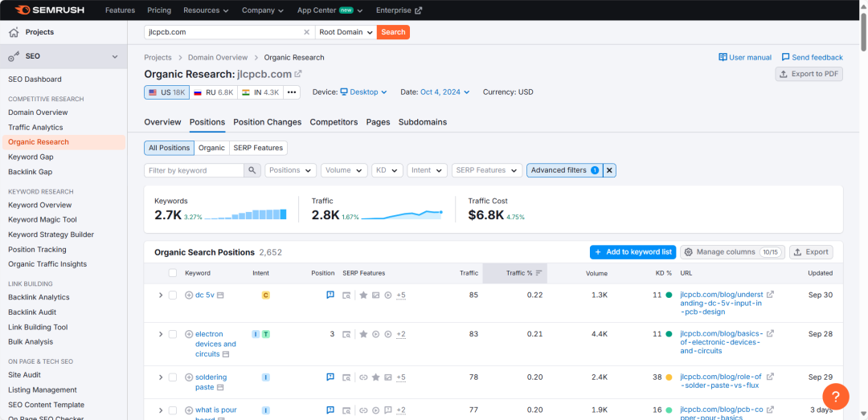Open the SERP Features filter dropdown
Viewport: 868px width, 420px height.
(487, 170)
